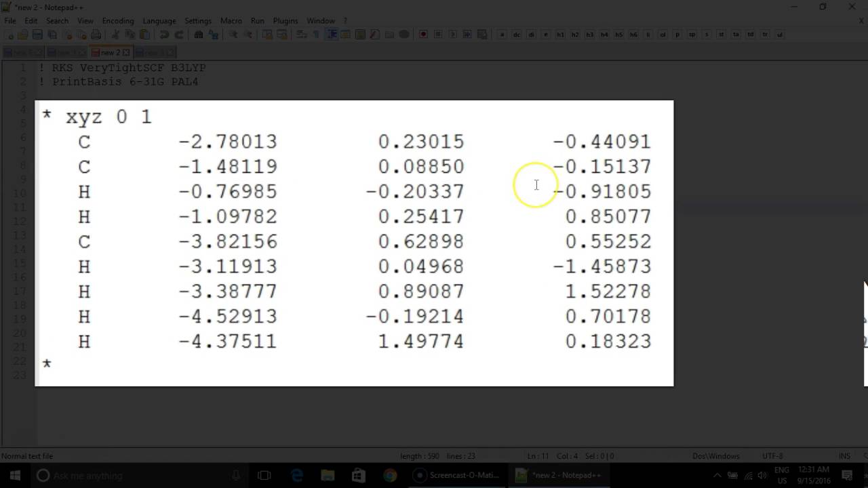868x488 pixels.
Task: Click the 'UTF-8' encoding status field
Action: click(x=772, y=456)
